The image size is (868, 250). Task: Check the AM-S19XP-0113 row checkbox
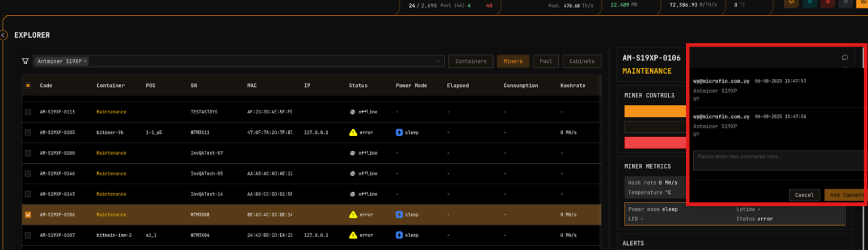pyautogui.click(x=28, y=112)
